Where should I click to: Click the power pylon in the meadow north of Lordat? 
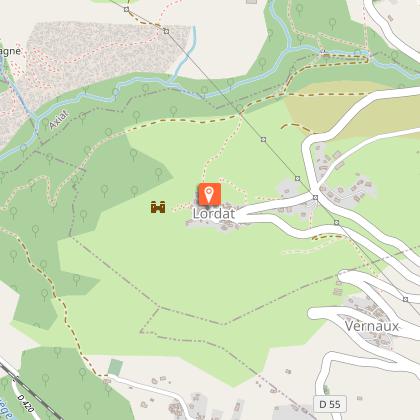click(x=263, y=139)
